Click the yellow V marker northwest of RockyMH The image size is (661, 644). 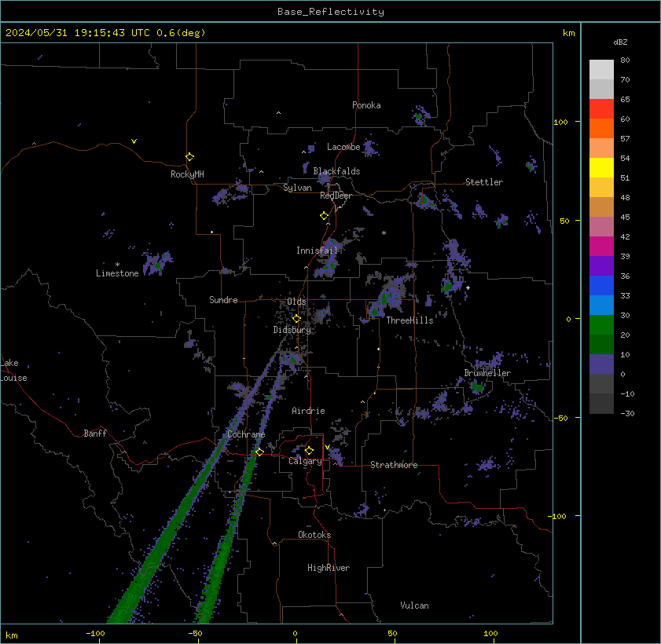pos(134,141)
